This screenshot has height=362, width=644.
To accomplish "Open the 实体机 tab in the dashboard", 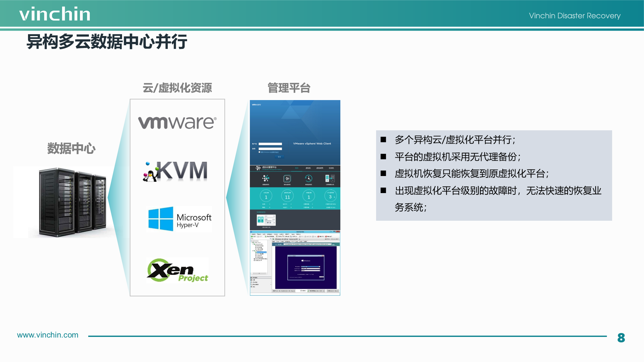I will (331, 168).
